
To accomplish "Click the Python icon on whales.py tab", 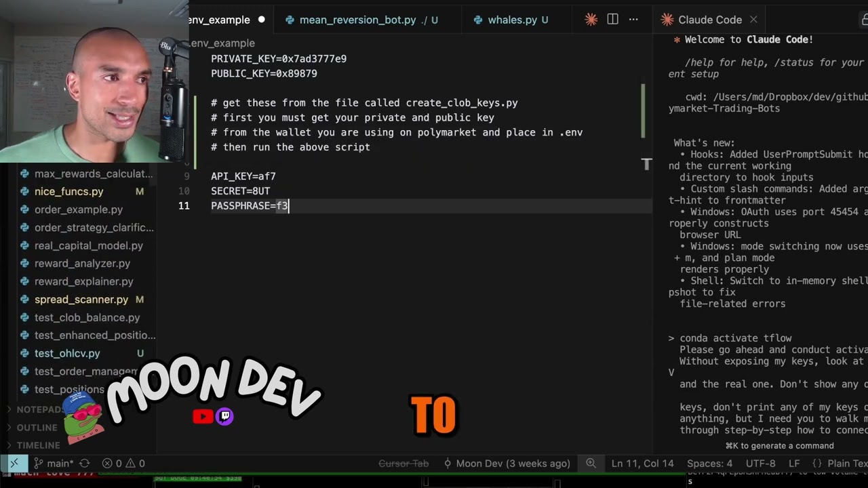I will pos(479,20).
